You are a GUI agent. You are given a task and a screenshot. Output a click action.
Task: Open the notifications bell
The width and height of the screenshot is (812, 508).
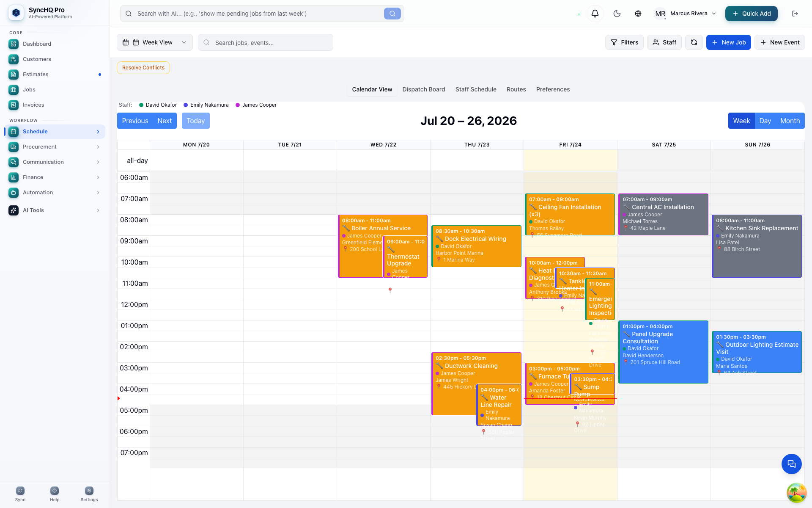595,14
